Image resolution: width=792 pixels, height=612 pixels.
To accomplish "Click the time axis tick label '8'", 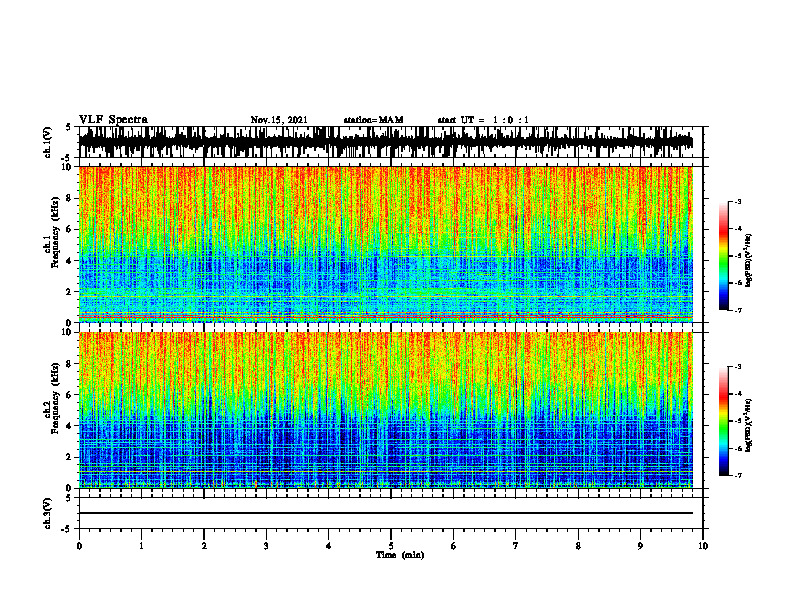I will pyautogui.click(x=578, y=546).
